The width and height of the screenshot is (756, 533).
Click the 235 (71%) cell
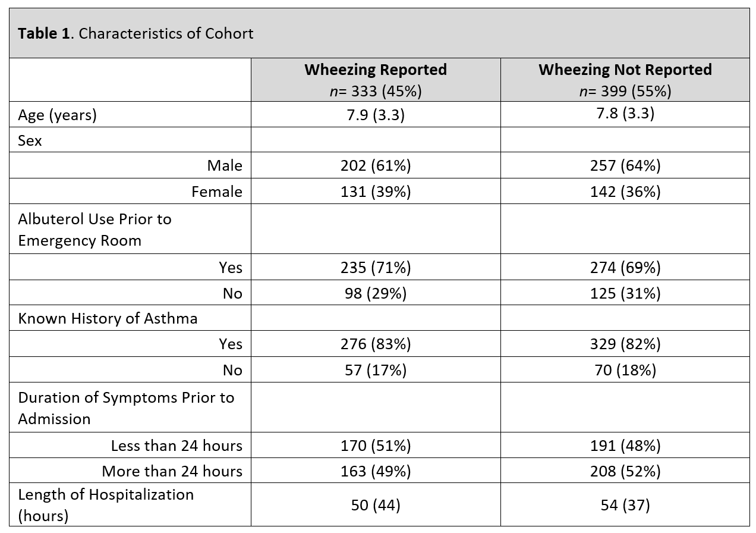click(x=376, y=268)
